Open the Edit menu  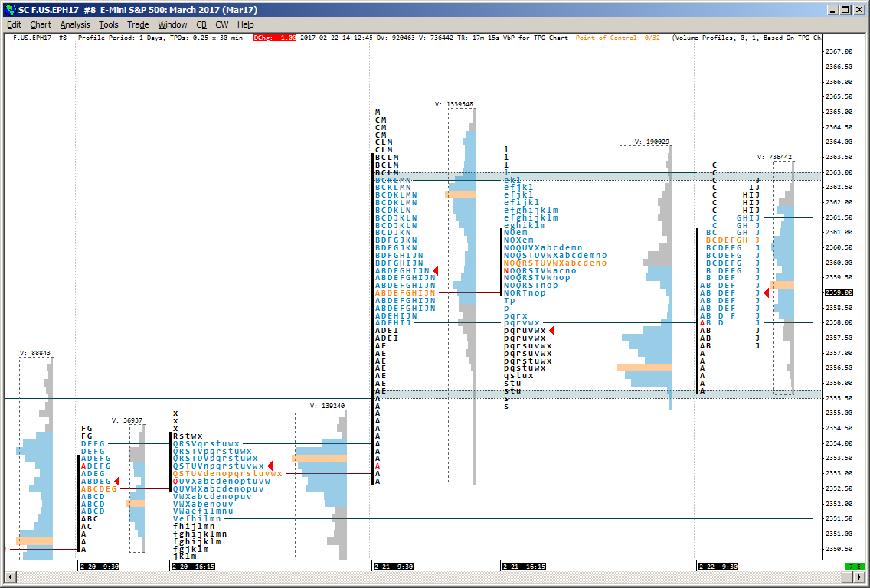(14, 24)
